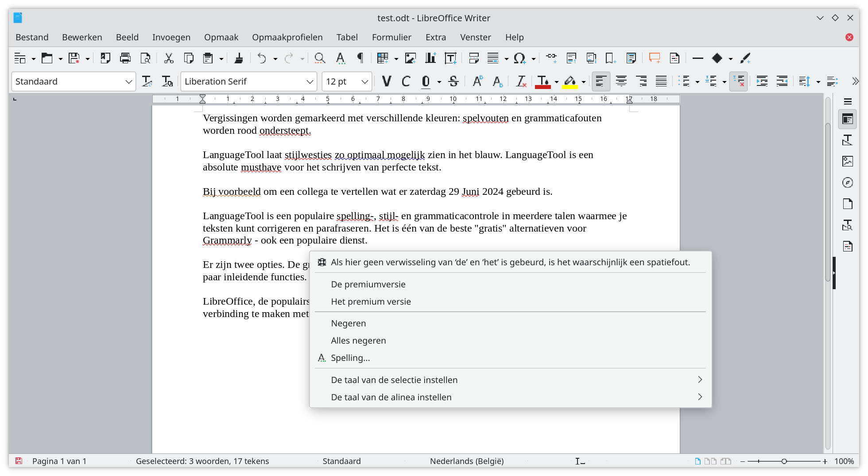Click the Insert Text Box icon
The width and height of the screenshot is (868, 476).
450,58
